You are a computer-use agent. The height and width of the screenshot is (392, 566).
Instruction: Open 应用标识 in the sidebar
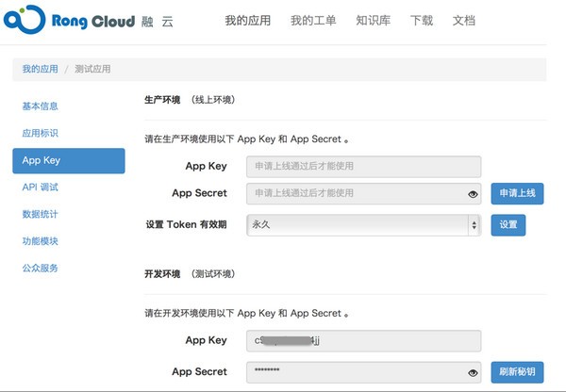[x=40, y=133]
